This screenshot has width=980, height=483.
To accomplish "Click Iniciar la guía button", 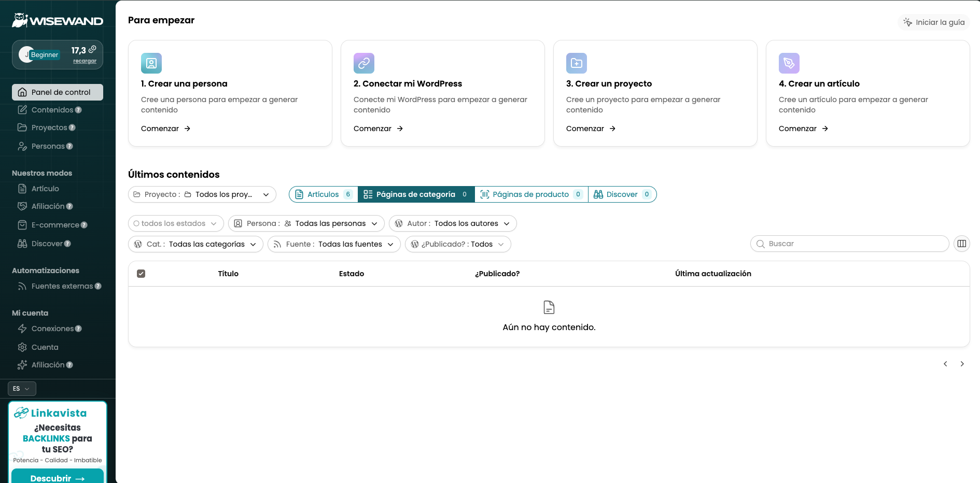I will pos(934,22).
